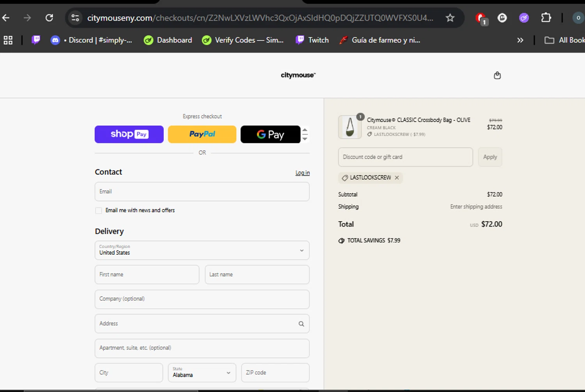
Task: Go back to the previous page
Action: click(6, 18)
